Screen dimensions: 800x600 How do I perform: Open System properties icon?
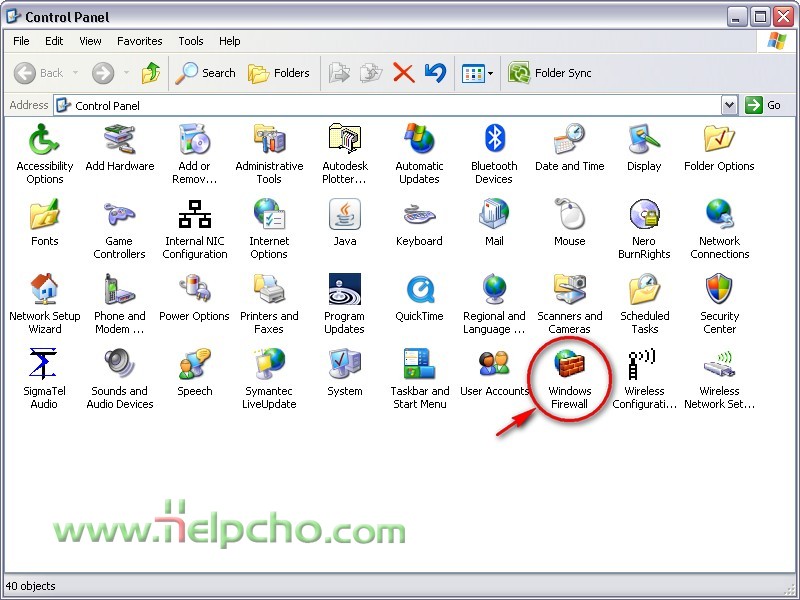[344, 373]
